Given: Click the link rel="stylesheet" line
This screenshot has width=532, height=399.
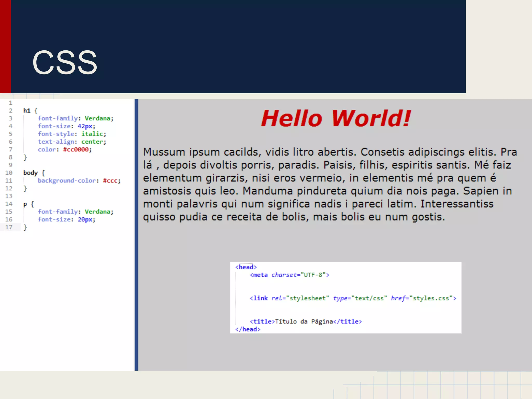Looking at the screenshot, I should 353,298.
